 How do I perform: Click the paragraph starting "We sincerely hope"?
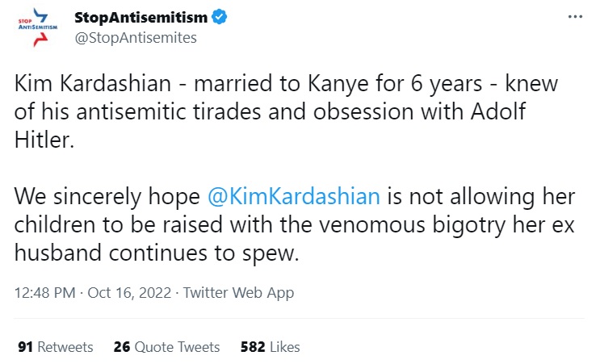point(291,225)
